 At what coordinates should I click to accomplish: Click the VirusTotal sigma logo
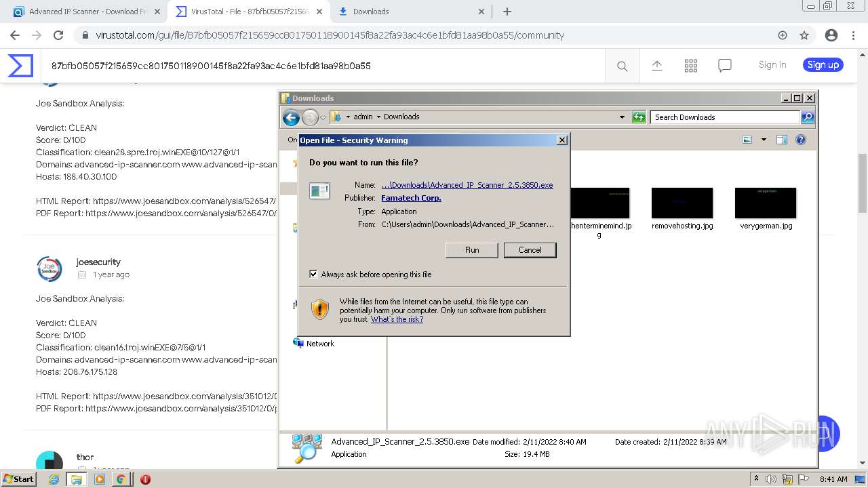pos(20,66)
